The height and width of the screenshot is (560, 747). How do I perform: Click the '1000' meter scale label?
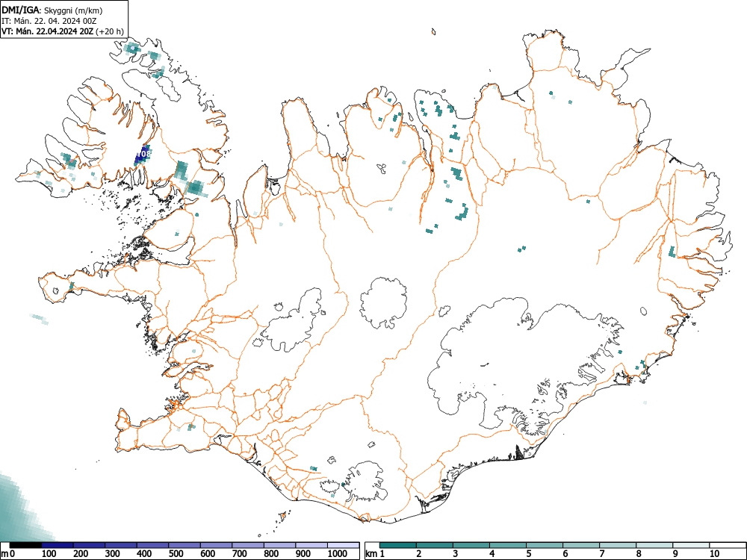pos(338,553)
